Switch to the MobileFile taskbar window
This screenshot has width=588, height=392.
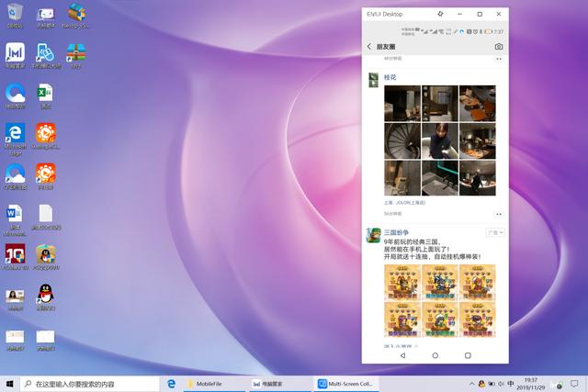pos(214,384)
